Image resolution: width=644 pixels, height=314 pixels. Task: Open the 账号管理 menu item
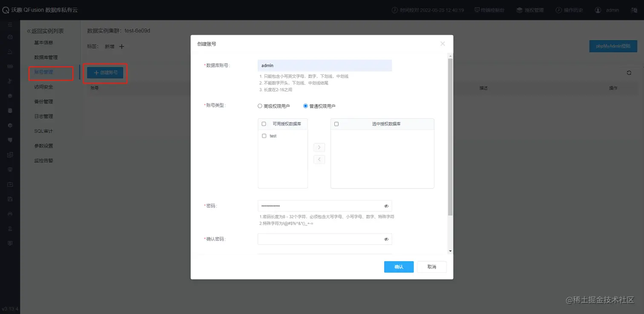coord(43,72)
